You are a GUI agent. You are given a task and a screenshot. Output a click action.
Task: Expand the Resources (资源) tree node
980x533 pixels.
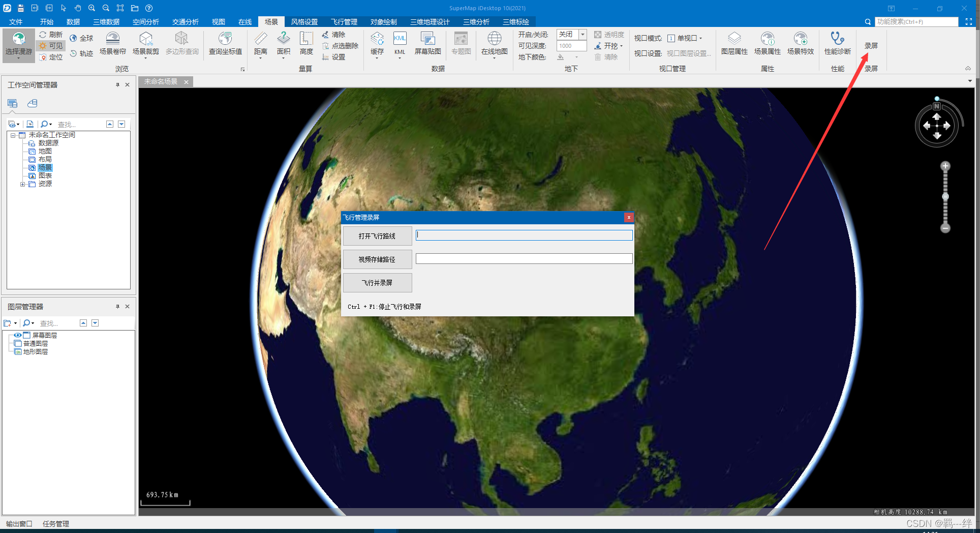[22, 184]
